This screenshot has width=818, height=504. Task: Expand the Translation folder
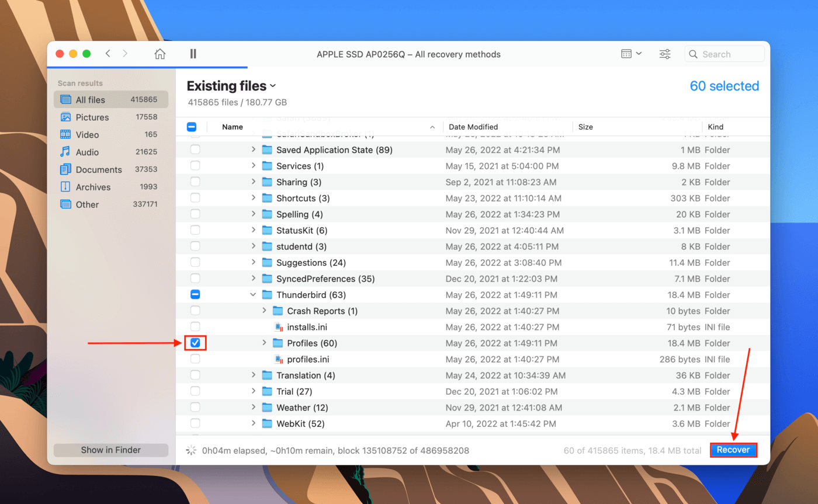[253, 375]
